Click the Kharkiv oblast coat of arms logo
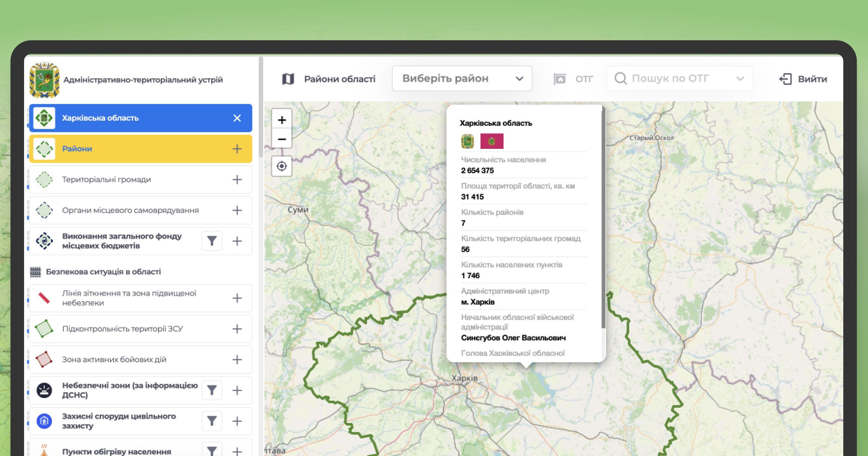868x456 pixels. point(44,80)
